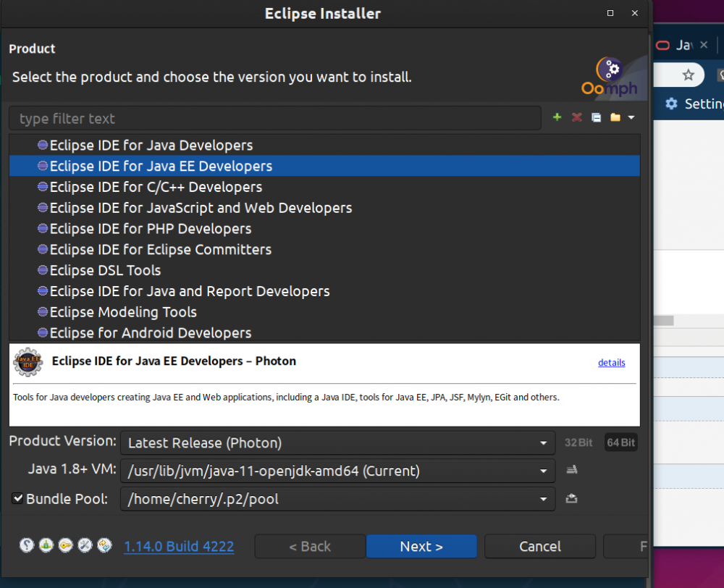Image resolution: width=724 pixels, height=588 pixels.
Task: Add a new user product via green plus icon
Action: pos(557,117)
